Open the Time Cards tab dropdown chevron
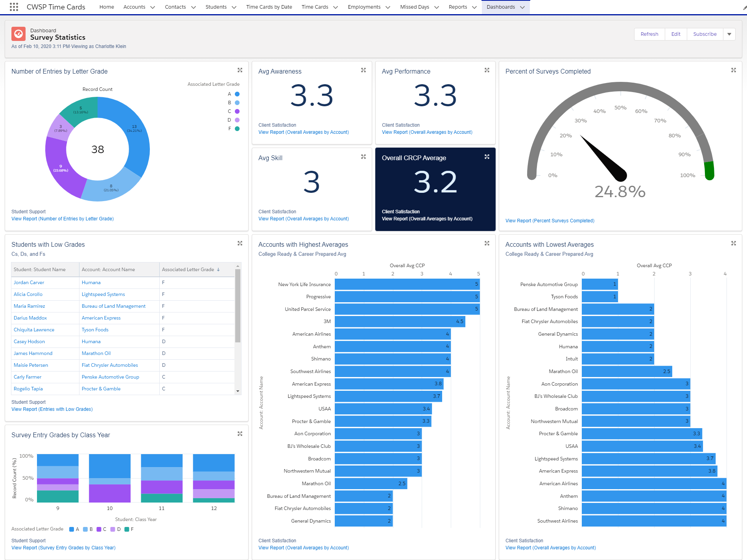 click(x=336, y=7)
